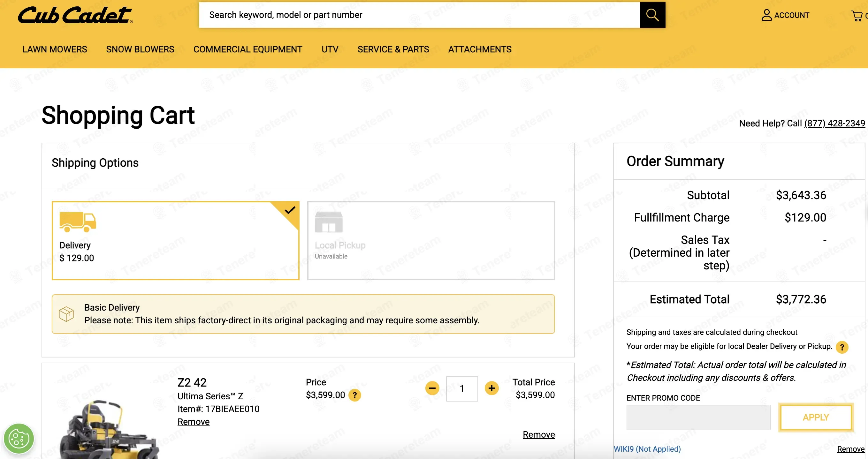Open the Attachments menu
This screenshot has height=459, width=868.
[480, 49]
